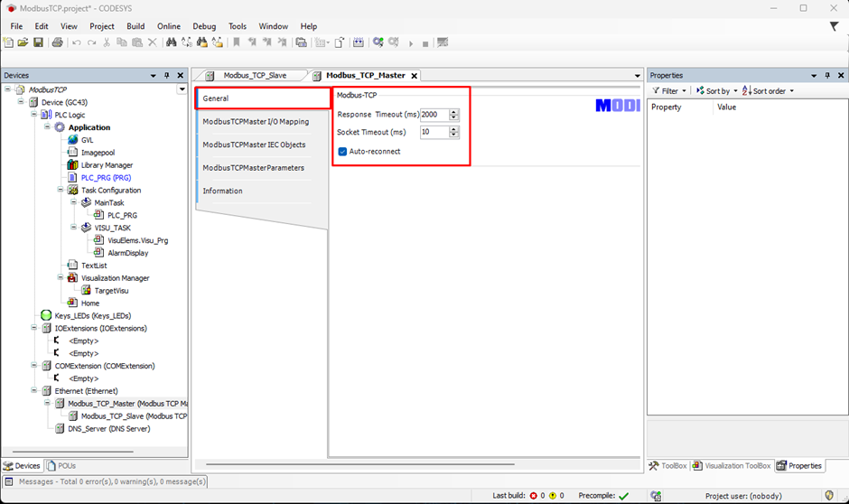Image resolution: width=849 pixels, height=504 pixels.
Task: Open the Sort by dropdown arrow
Action: tap(735, 91)
